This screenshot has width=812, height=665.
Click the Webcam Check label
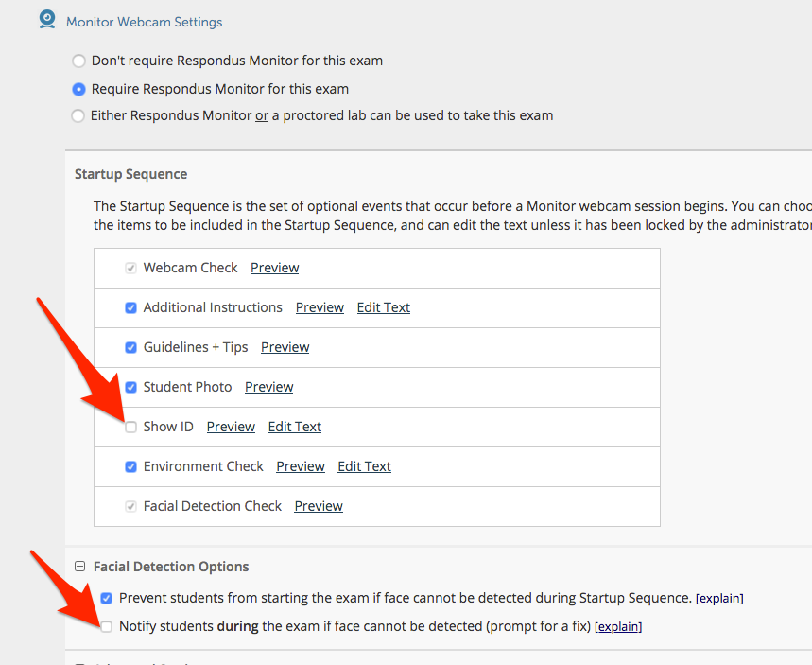click(x=190, y=268)
